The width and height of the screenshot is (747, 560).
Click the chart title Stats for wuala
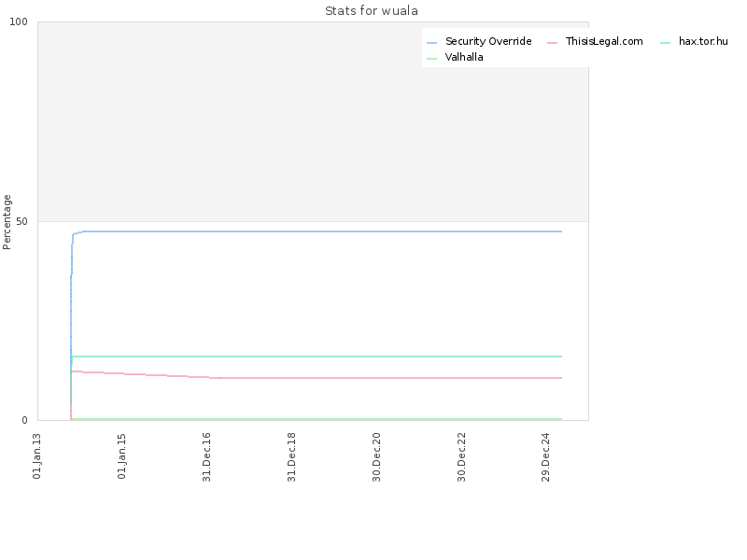(372, 11)
